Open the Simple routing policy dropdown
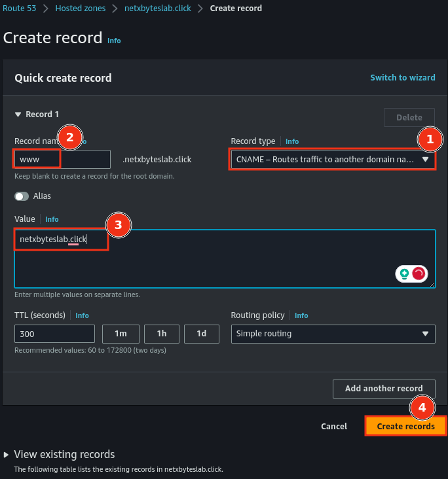The width and height of the screenshot is (448, 479). tap(333, 334)
